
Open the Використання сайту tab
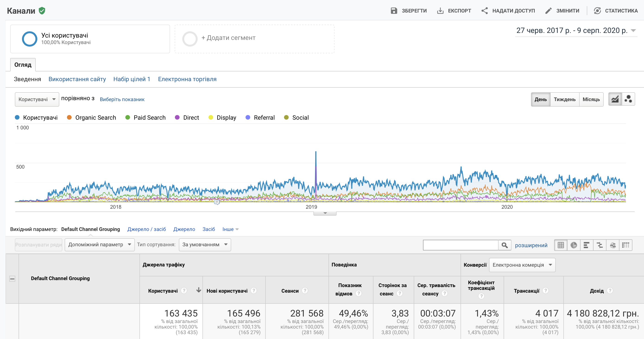click(x=77, y=79)
